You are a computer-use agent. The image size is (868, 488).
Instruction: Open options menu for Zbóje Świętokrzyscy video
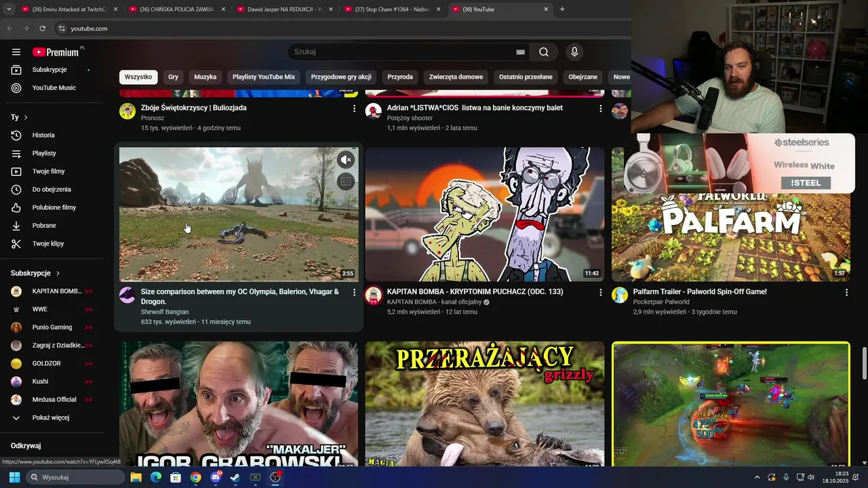coord(354,108)
